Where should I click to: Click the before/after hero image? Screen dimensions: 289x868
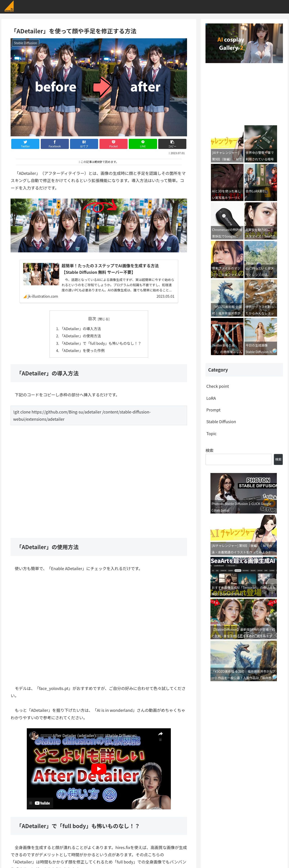99,87
